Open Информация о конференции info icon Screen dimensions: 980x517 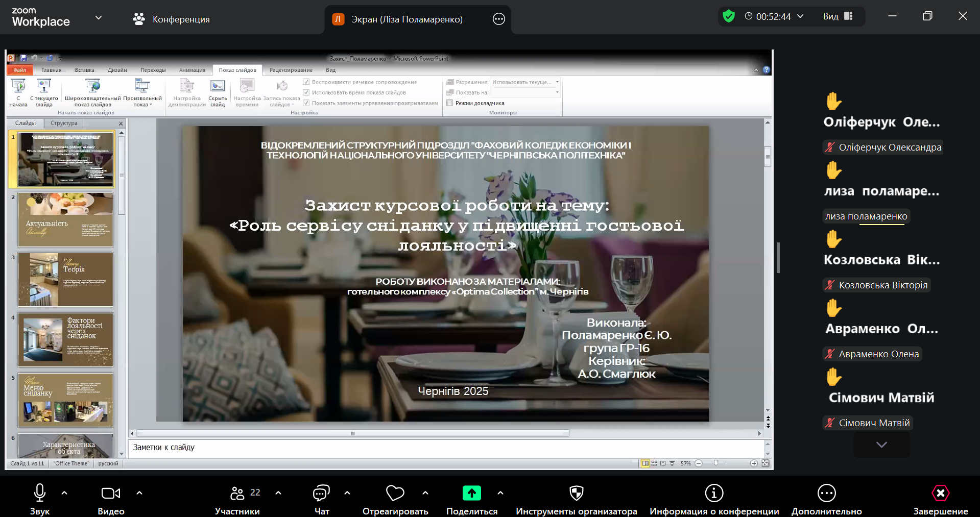714,493
